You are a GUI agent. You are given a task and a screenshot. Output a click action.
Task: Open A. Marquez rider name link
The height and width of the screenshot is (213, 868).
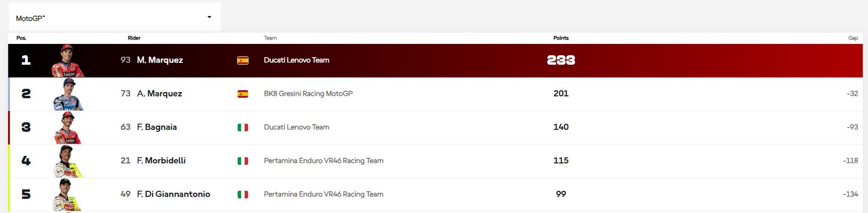(159, 94)
